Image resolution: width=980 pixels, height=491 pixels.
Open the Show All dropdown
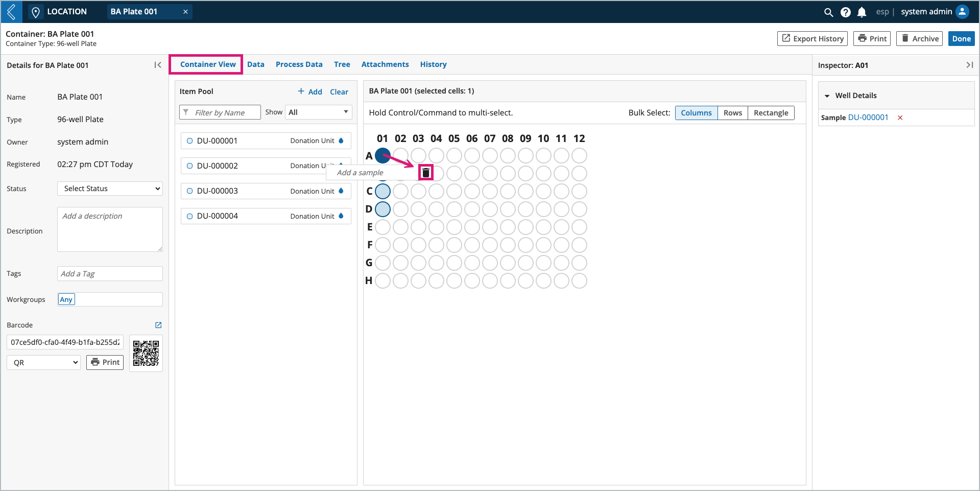point(318,112)
